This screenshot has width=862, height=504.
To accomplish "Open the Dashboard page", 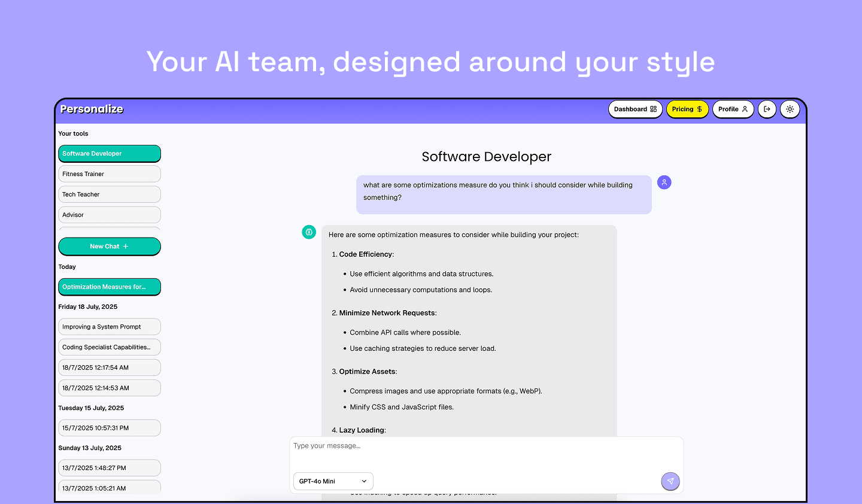I will coord(635,110).
